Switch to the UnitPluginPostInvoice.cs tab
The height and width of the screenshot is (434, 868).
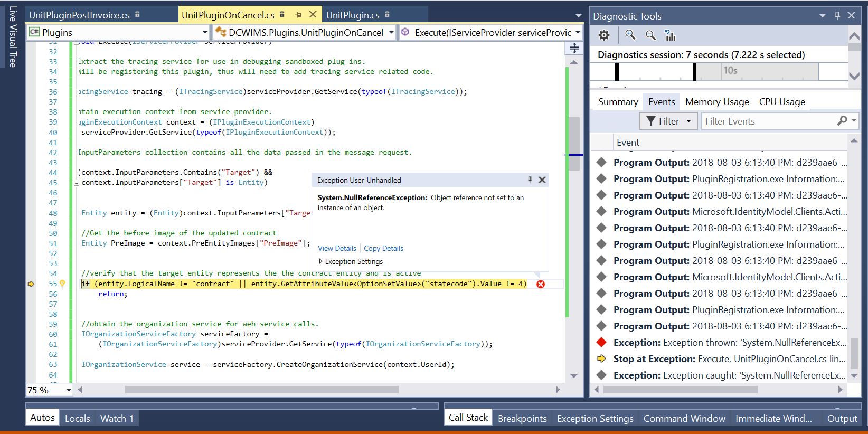pos(79,15)
